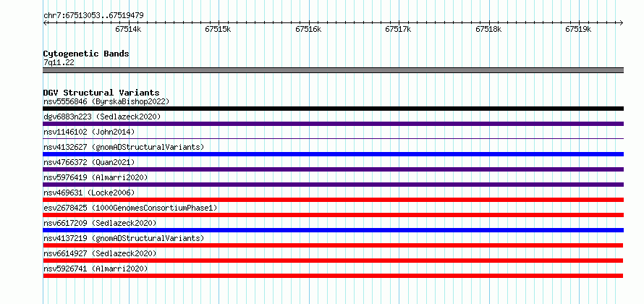Viewport: 644px width, 304px height.
Task: Click the left arrowhead of the ruler
Action: point(45,22)
